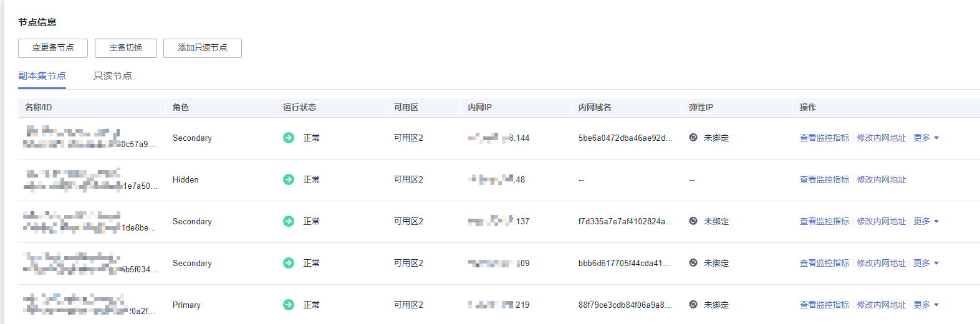Switch to 只读节点 tab
The image size is (980, 324).
point(113,76)
